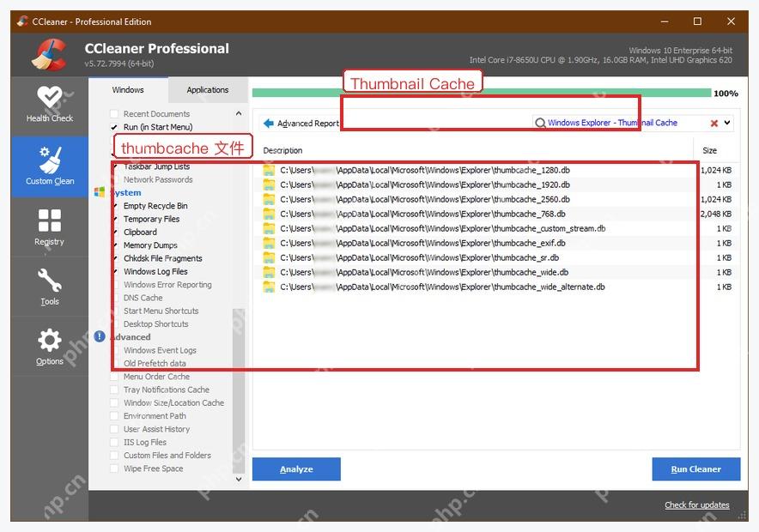Click the cleaning list scroll-down arrow

[239, 479]
